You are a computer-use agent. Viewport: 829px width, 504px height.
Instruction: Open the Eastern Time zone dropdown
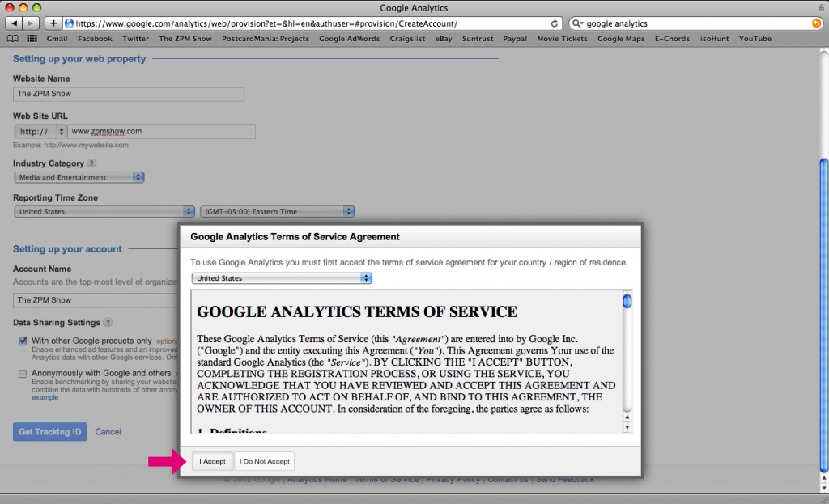pos(277,211)
